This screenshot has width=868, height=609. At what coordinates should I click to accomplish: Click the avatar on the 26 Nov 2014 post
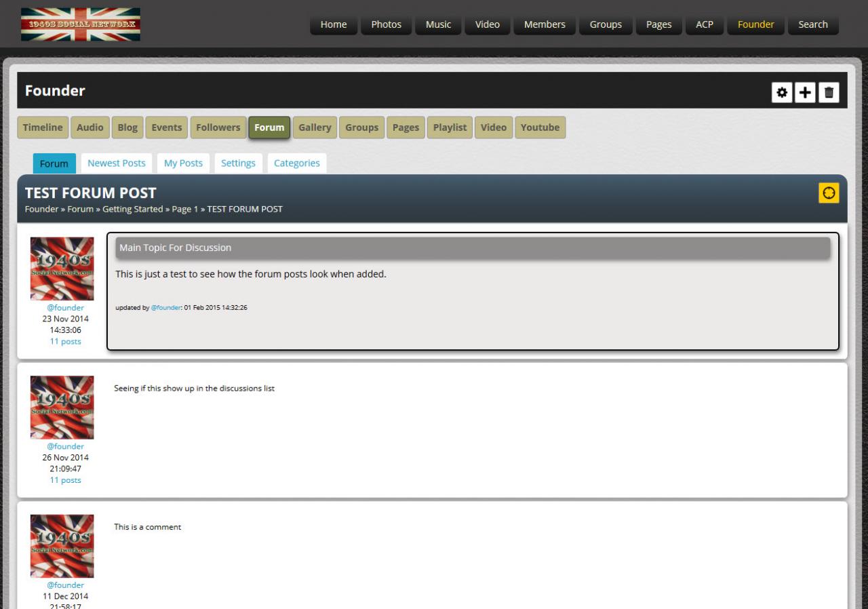62,408
